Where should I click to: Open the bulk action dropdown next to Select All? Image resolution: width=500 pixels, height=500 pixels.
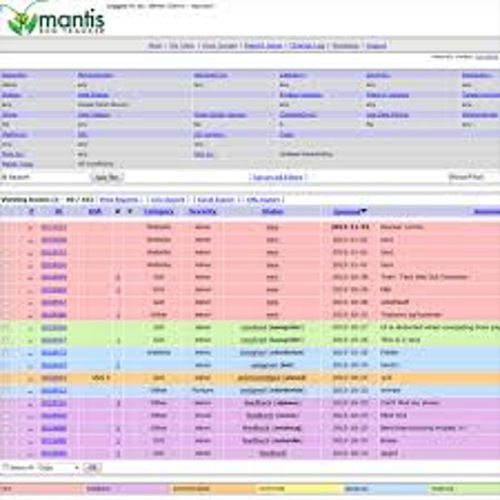pyautogui.click(x=58, y=468)
